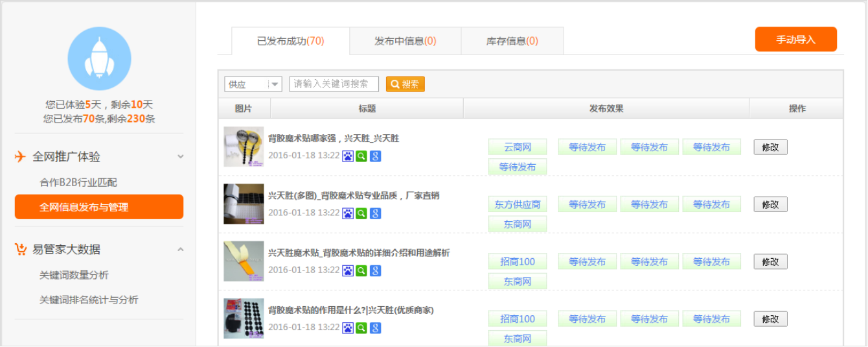Click Baidu paw icon in fourth row
868x347 pixels.
coord(348,328)
